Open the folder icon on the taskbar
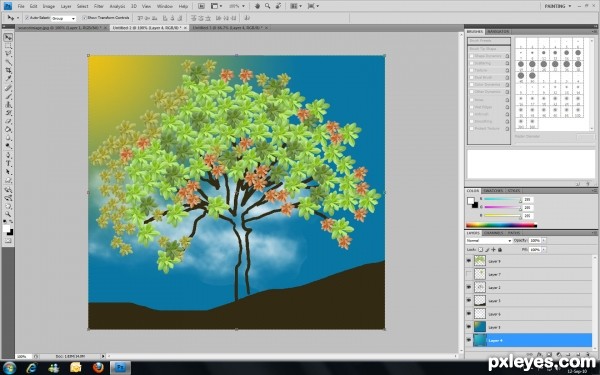 76,368
